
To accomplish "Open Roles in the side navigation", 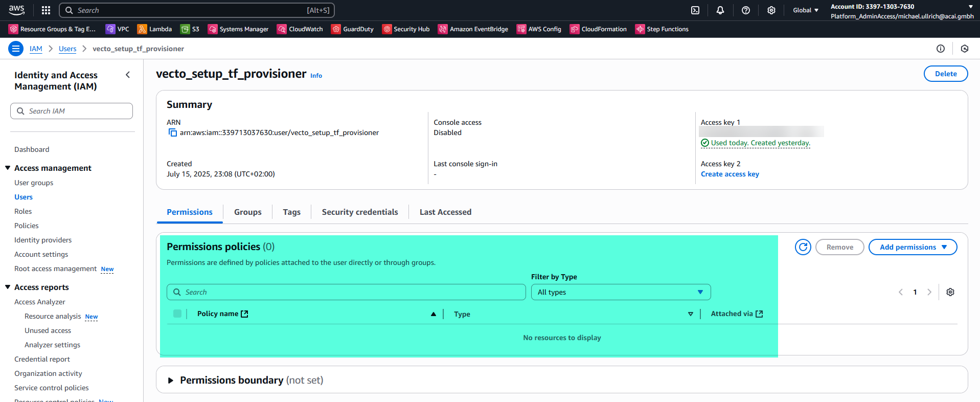I will coord(23,211).
